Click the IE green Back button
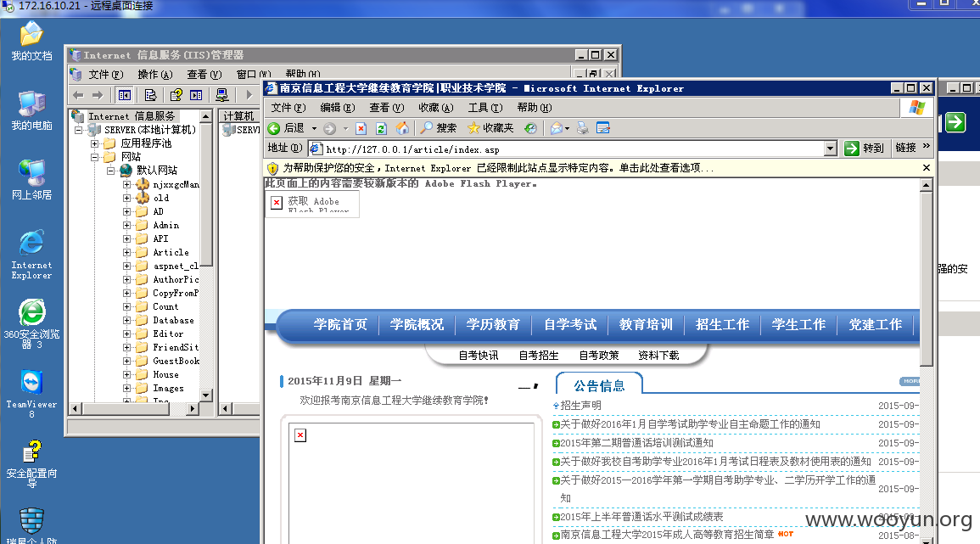Image resolution: width=980 pixels, height=544 pixels. 286,128
